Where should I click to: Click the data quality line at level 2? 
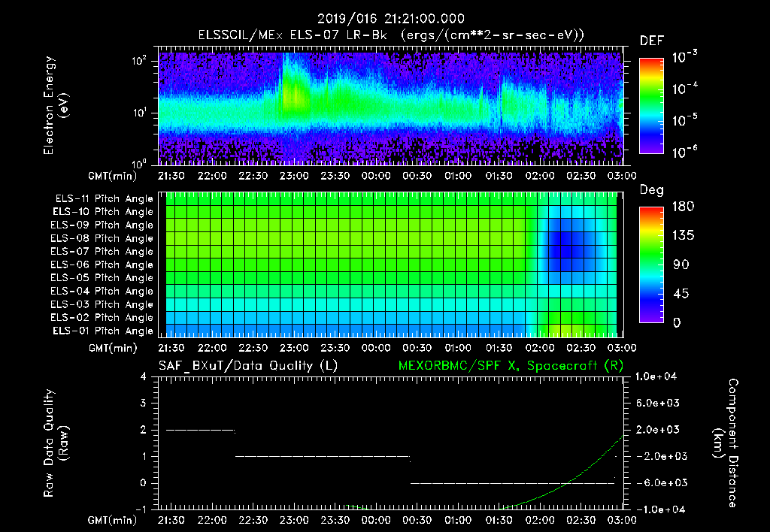[200, 431]
